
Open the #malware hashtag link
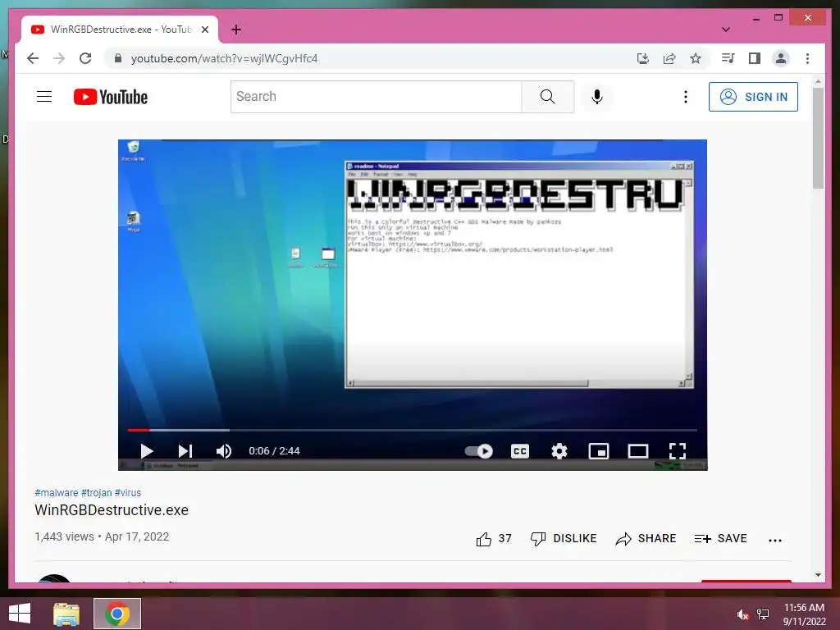pyautogui.click(x=57, y=492)
